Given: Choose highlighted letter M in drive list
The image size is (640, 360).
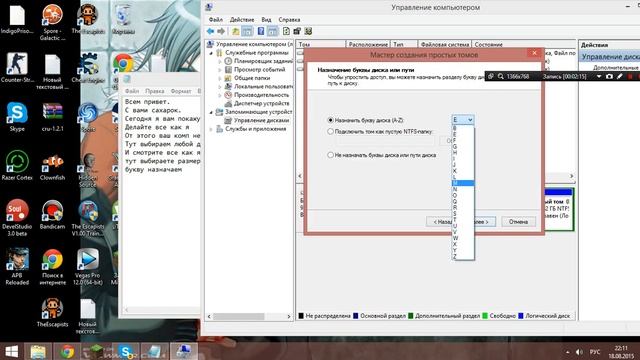Looking at the screenshot, I should [463, 183].
